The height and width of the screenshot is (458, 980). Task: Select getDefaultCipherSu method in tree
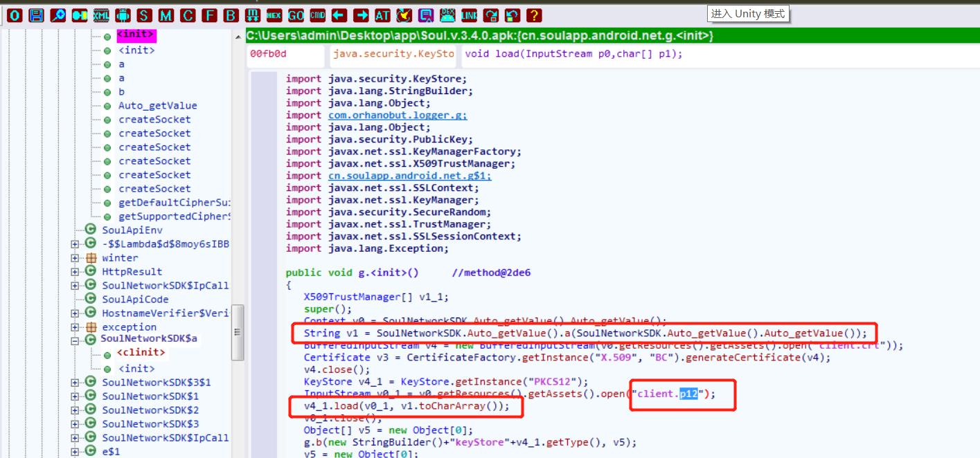174,203
